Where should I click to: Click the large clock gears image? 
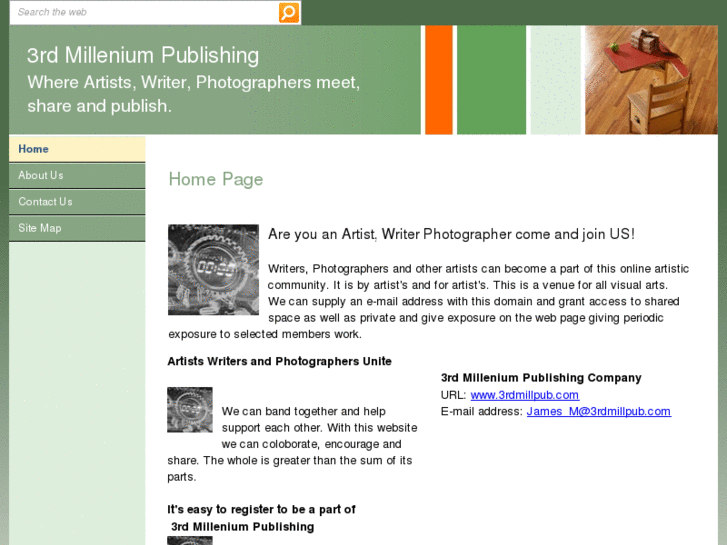(x=213, y=269)
